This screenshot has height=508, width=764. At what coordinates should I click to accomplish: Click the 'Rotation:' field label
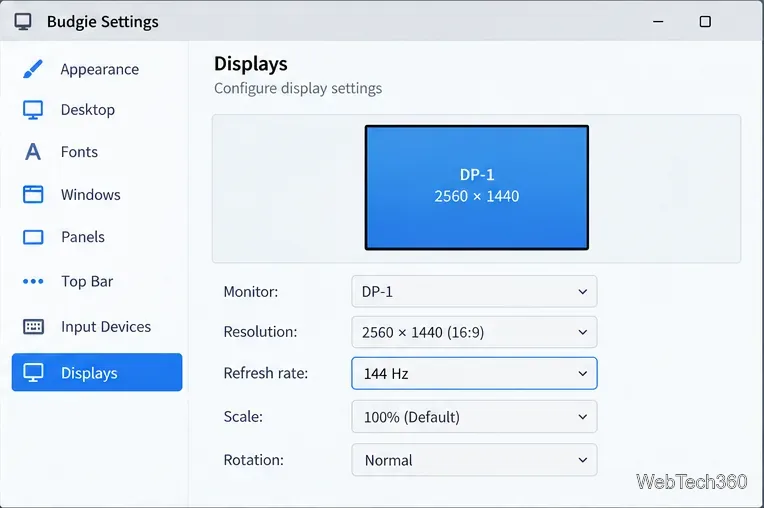[x=253, y=460]
